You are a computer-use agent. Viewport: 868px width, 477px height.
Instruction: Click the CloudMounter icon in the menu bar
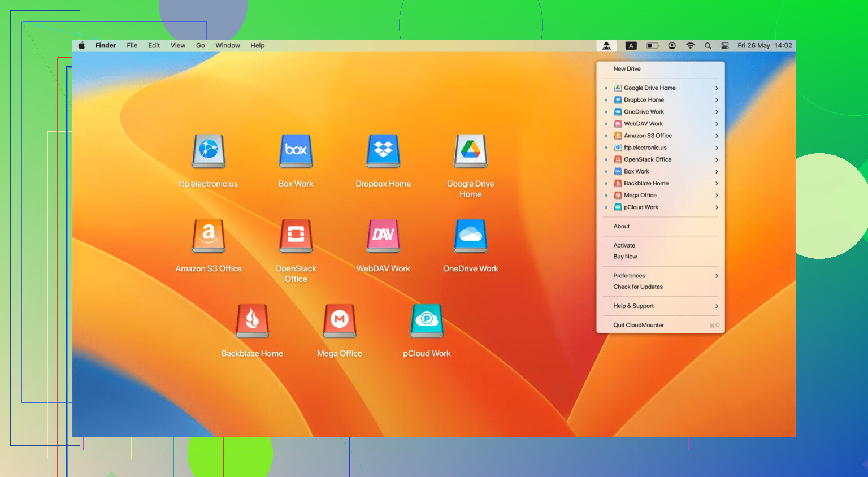coord(606,46)
